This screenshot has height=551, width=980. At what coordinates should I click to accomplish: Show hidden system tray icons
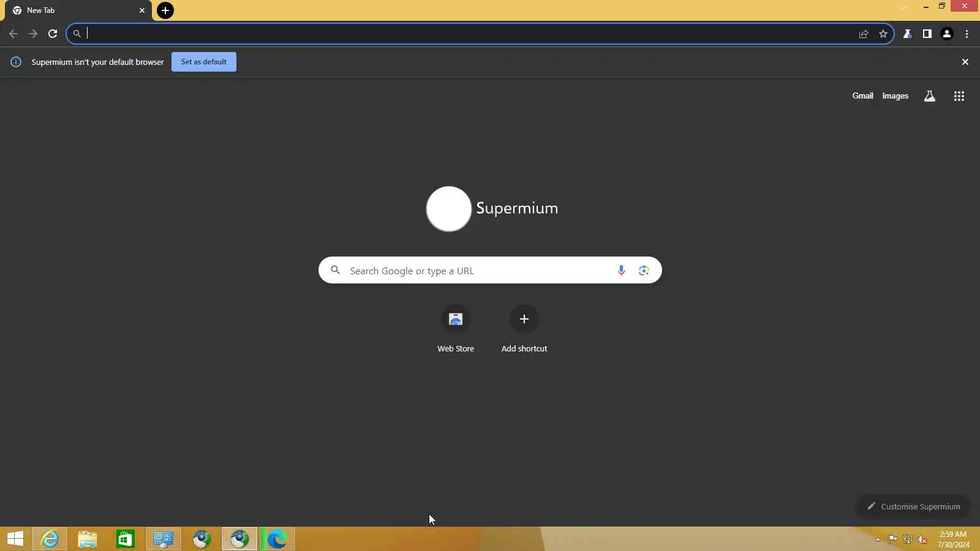click(878, 539)
